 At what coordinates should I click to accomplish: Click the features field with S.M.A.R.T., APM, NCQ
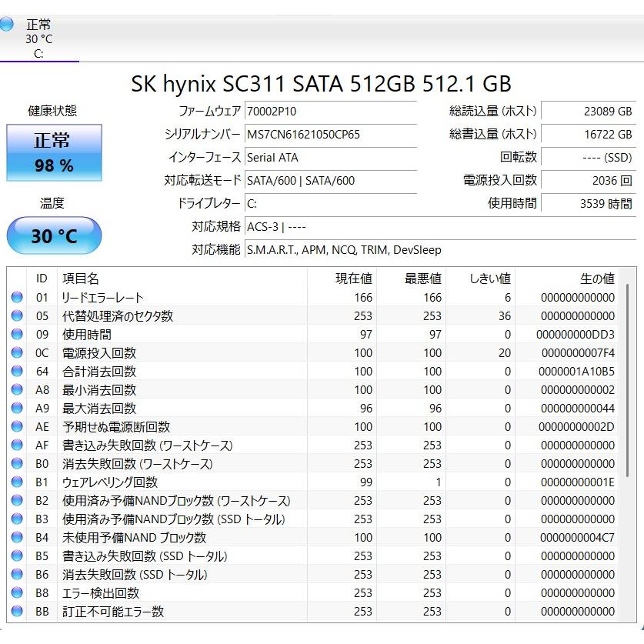click(x=440, y=250)
